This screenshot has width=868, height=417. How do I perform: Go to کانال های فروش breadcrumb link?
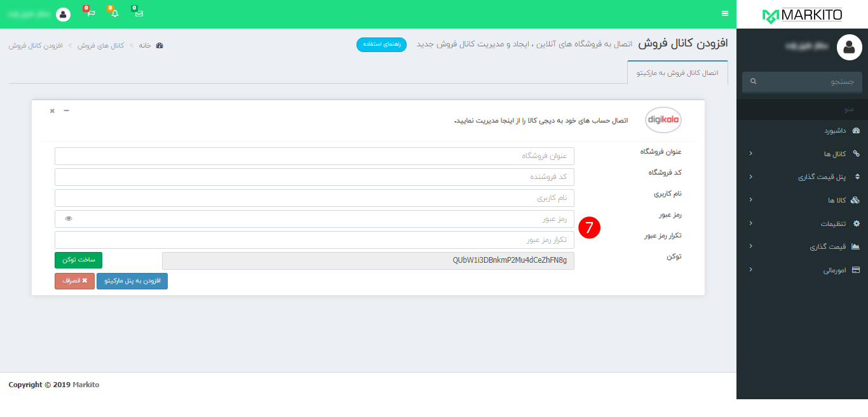101,46
